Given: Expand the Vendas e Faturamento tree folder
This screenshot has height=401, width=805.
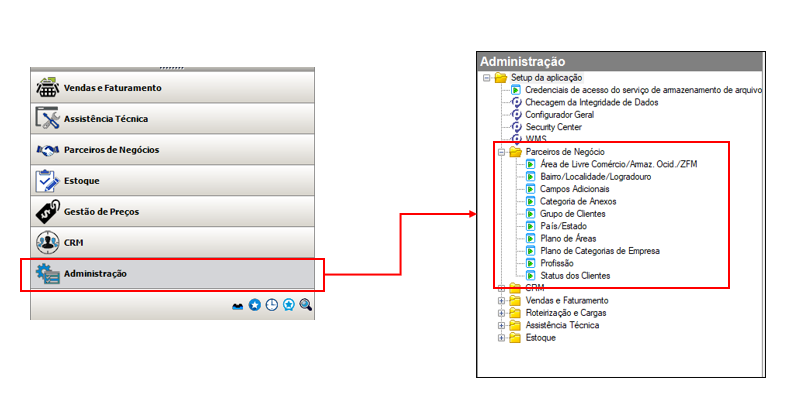Looking at the screenshot, I should click(x=502, y=300).
